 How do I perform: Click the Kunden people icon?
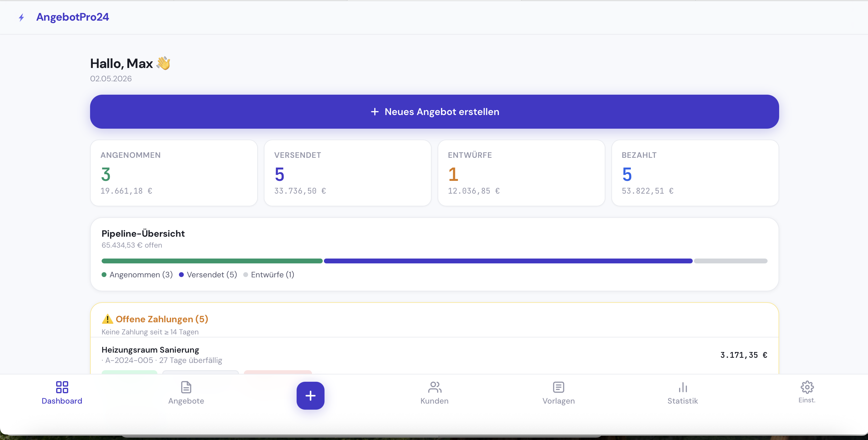coord(435,387)
